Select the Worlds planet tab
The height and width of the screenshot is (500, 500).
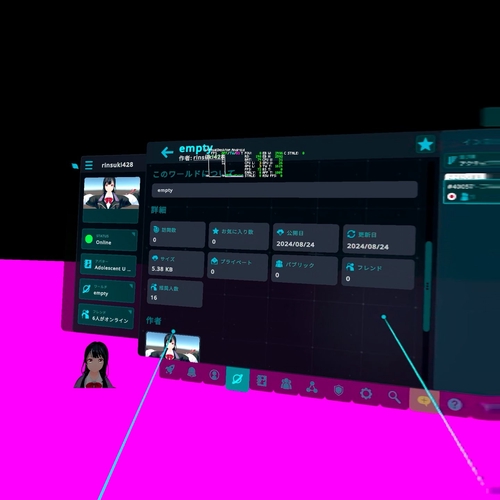(237, 379)
